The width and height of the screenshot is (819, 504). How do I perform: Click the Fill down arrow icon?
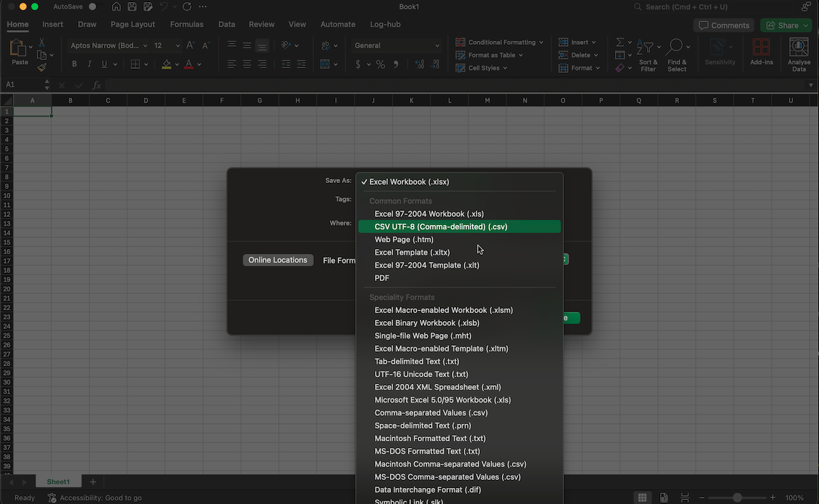point(620,55)
